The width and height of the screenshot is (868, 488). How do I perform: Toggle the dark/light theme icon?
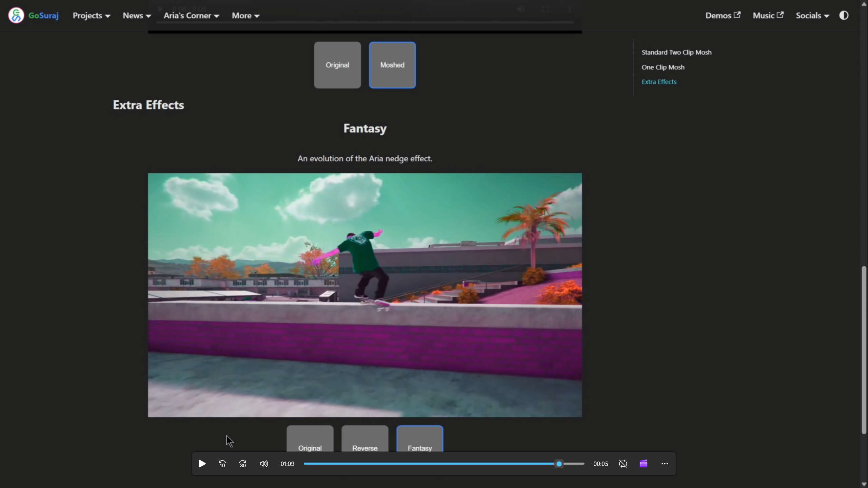coord(844,15)
